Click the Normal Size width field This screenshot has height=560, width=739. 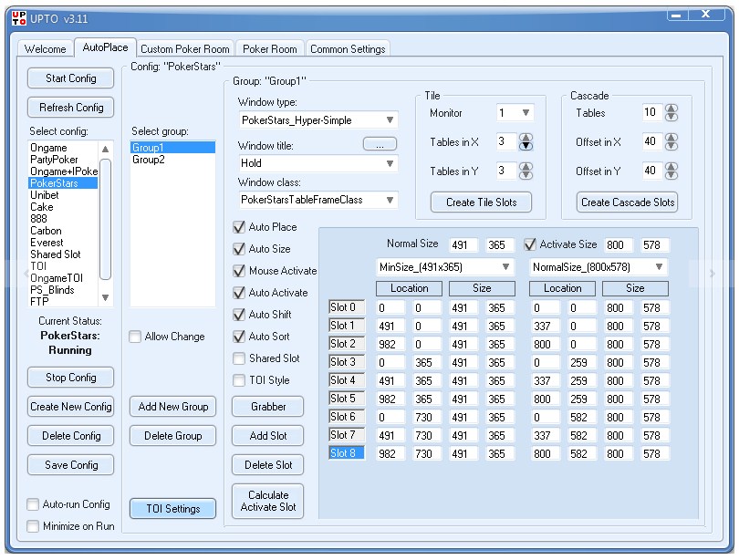point(463,245)
